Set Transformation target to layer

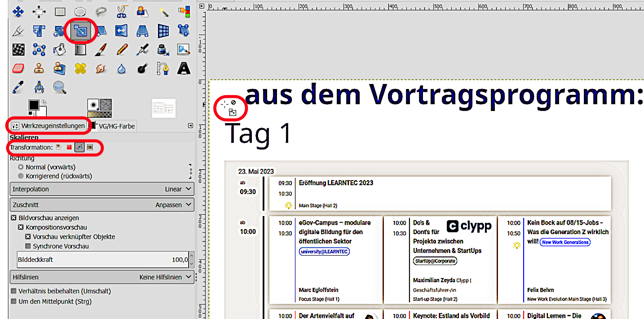click(x=59, y=147)
